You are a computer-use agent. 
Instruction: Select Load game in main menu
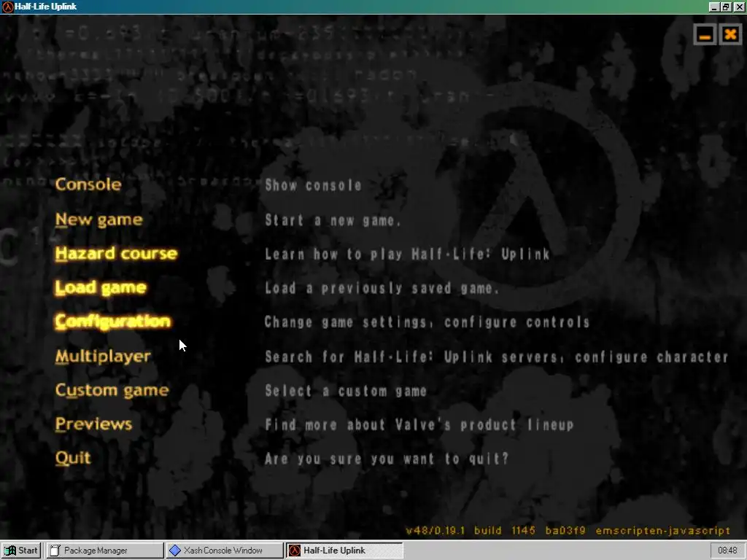coord(101,287)
